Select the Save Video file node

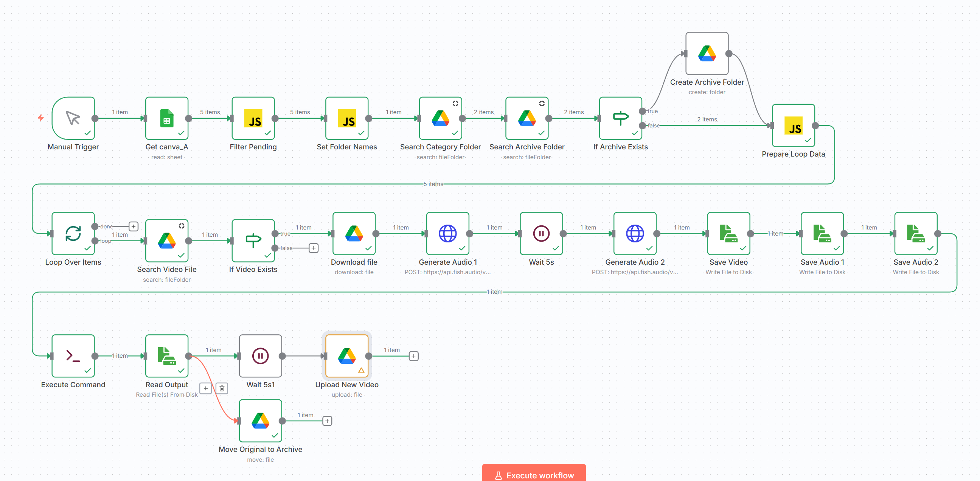click(728, 233)
